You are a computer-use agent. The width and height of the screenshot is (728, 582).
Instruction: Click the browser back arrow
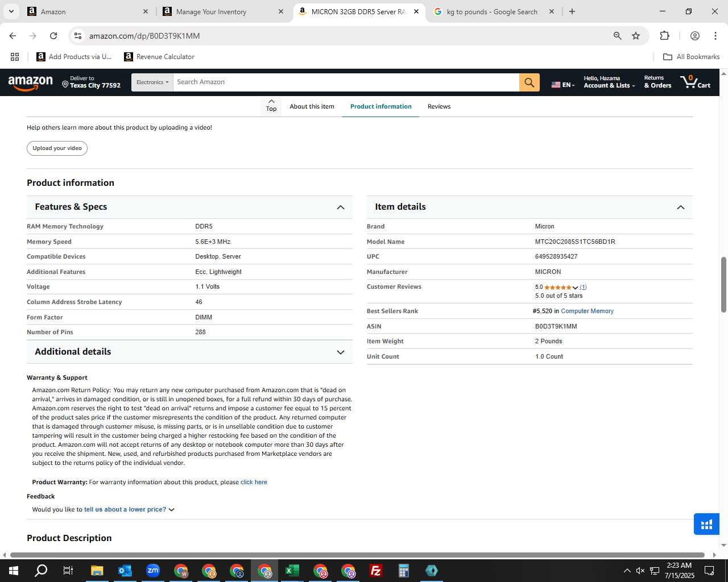pyautogui.click(x=13, y=36)
